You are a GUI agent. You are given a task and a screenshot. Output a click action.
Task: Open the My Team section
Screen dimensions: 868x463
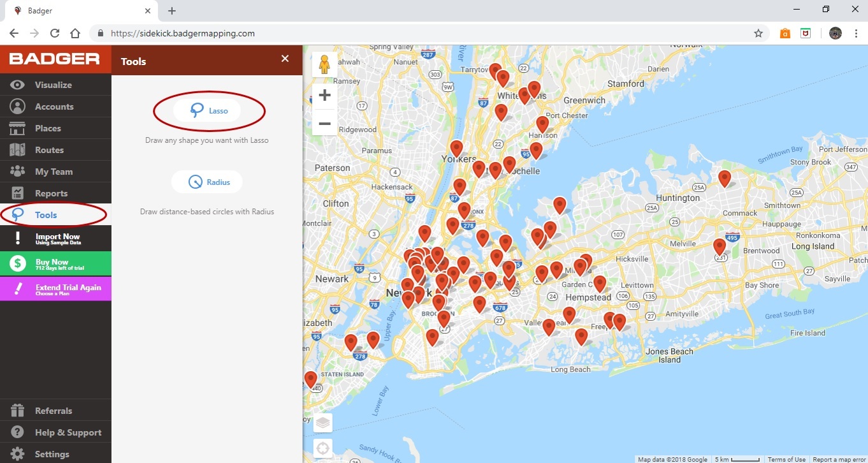coord(55,172)
